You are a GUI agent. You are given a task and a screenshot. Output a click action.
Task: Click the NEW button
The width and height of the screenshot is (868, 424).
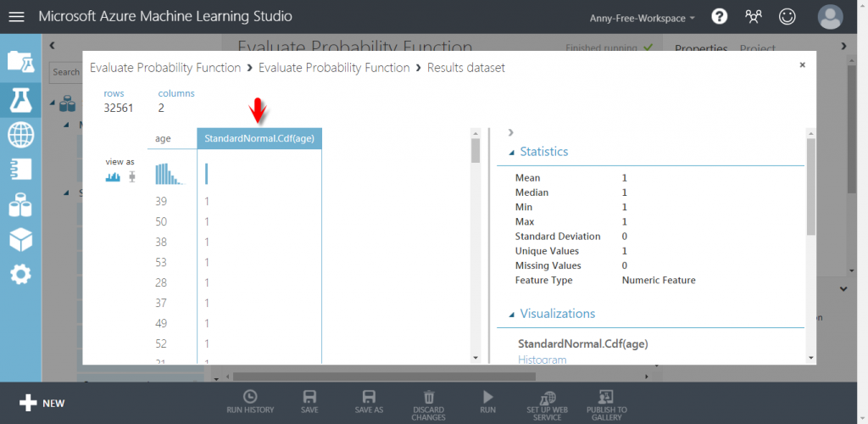point(42,403)
